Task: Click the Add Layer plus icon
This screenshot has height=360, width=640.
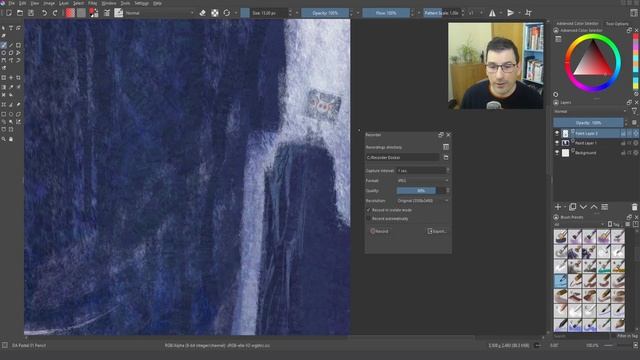Action: 558,207
